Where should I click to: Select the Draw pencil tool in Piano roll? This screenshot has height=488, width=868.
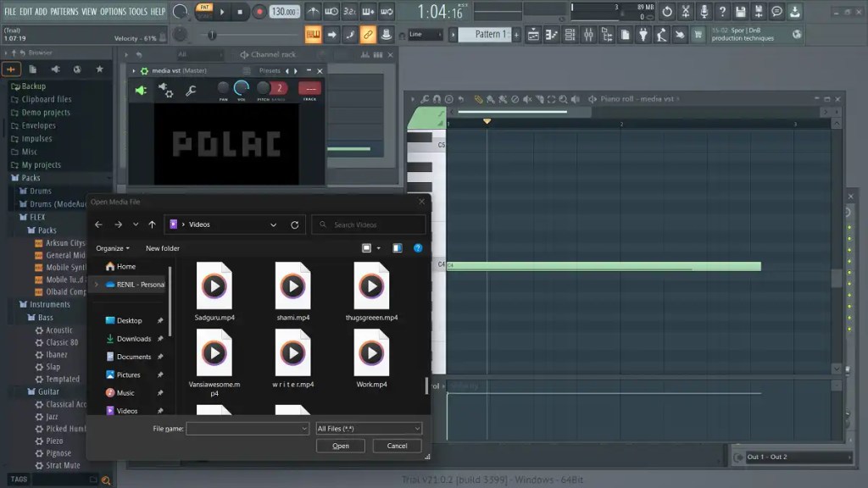tap(478, 99)
